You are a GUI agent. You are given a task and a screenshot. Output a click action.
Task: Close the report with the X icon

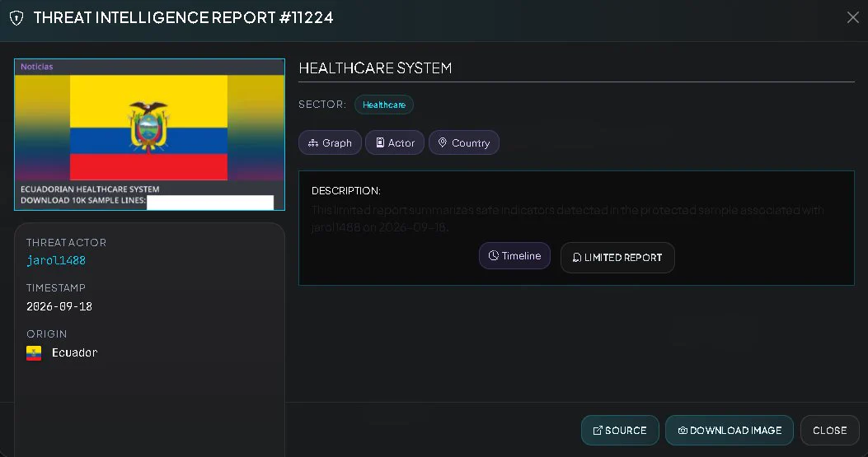[x=852, y=17]
